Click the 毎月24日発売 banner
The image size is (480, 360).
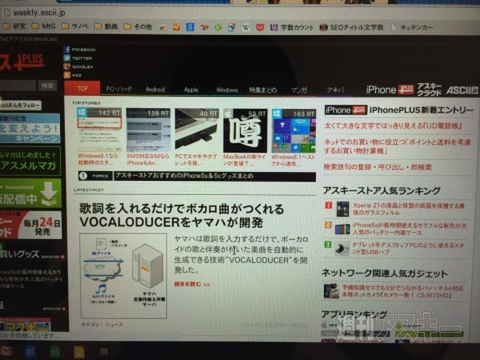point(31,225)
